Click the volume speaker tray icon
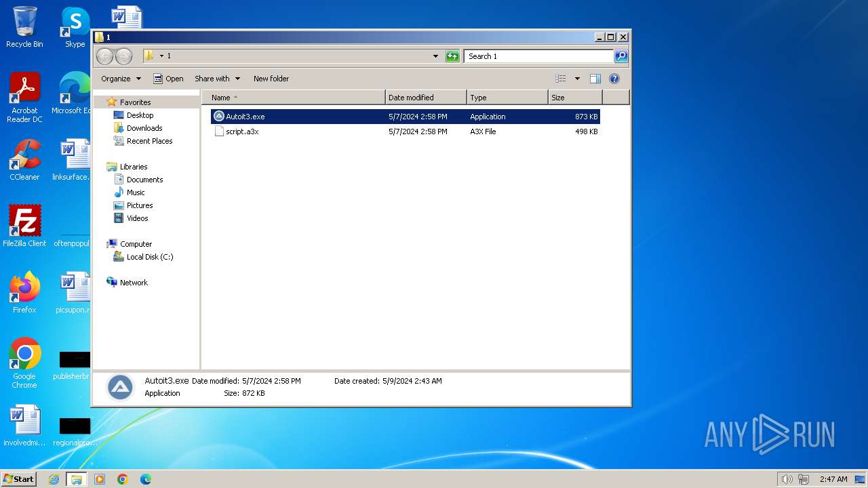 pos(787,479)
